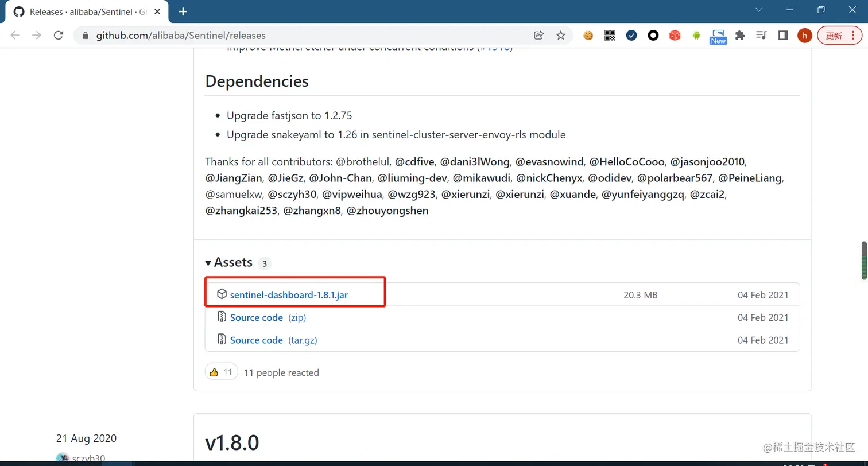Open the media control playlist icon

[761, 36]
